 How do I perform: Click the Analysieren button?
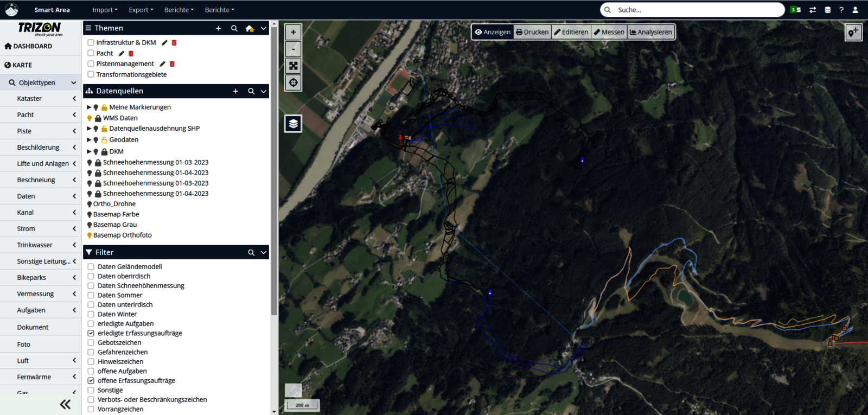[651, 32]
